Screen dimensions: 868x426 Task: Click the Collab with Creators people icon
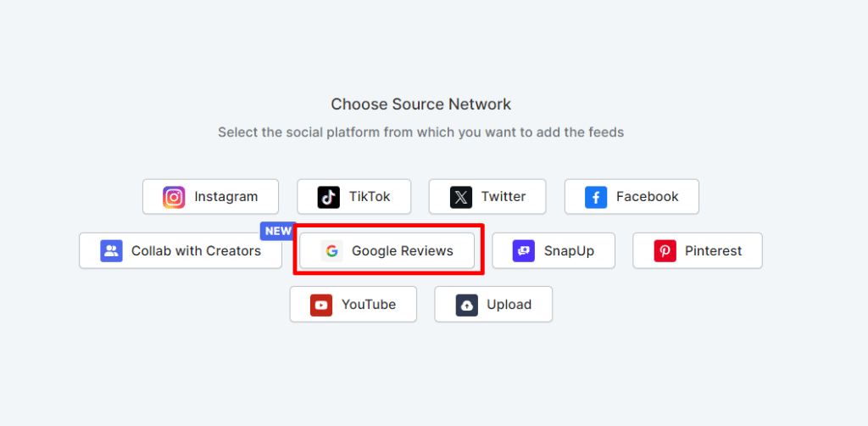[111, 251]
